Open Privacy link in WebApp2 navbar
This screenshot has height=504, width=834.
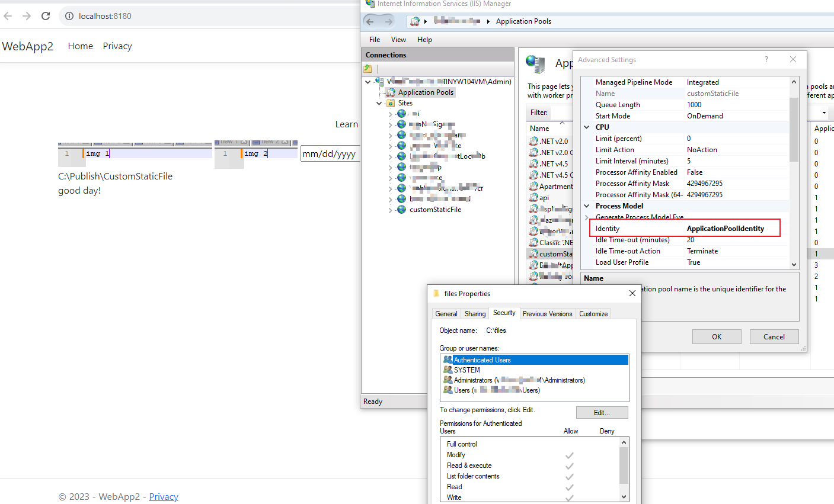point(117,46)
